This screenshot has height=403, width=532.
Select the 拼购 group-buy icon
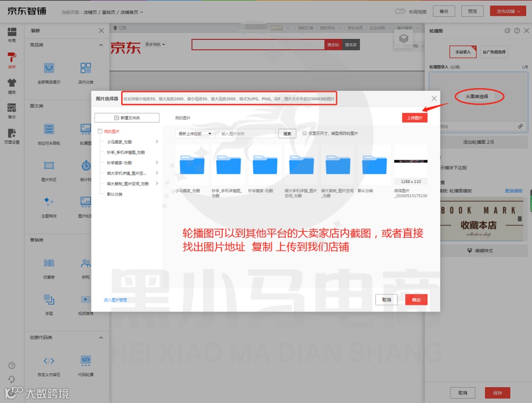coord(86,263)
